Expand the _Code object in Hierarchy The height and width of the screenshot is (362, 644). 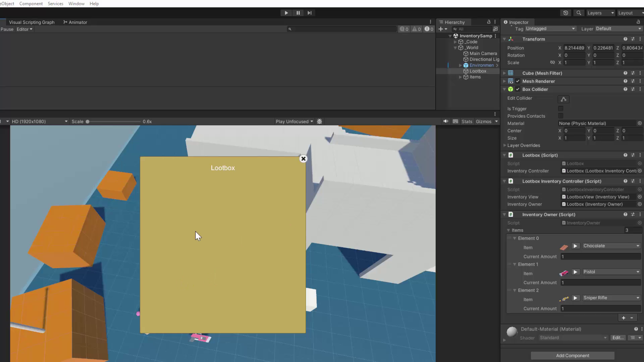pyautogui.click(x=455, y=42)
